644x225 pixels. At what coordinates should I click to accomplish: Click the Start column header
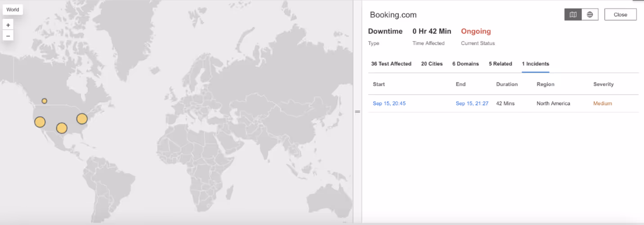tap(379, 84)
